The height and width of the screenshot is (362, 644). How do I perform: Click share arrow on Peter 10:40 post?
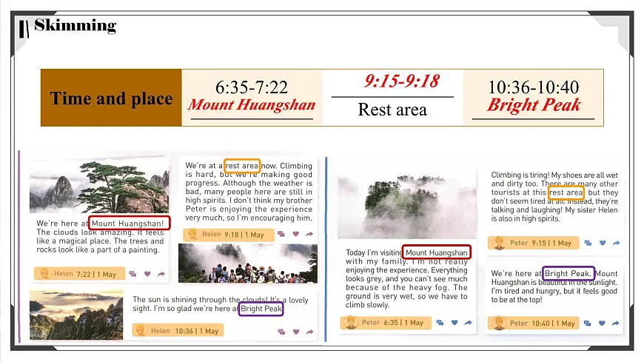coord(616,324)
